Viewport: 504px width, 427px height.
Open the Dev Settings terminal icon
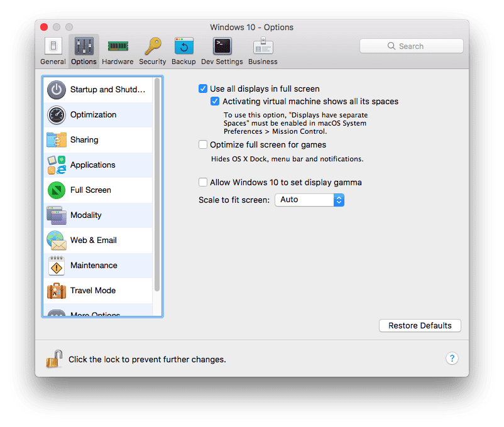coord(222,46)
